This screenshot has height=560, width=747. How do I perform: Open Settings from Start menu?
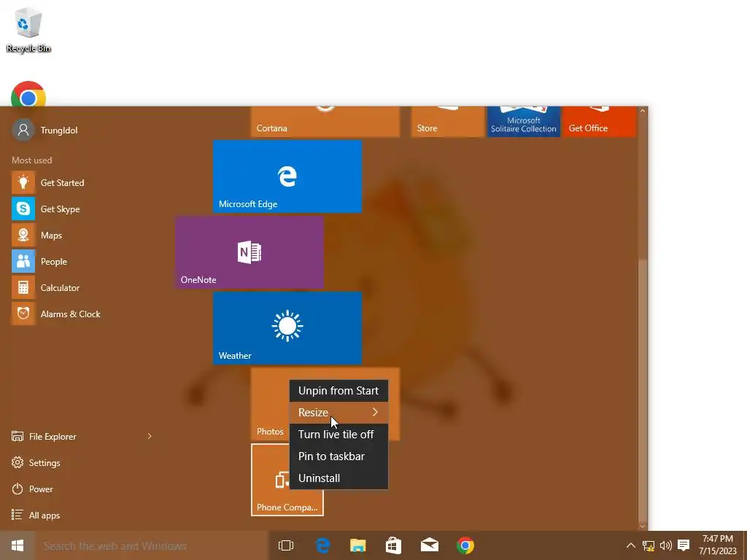point(36,463)
